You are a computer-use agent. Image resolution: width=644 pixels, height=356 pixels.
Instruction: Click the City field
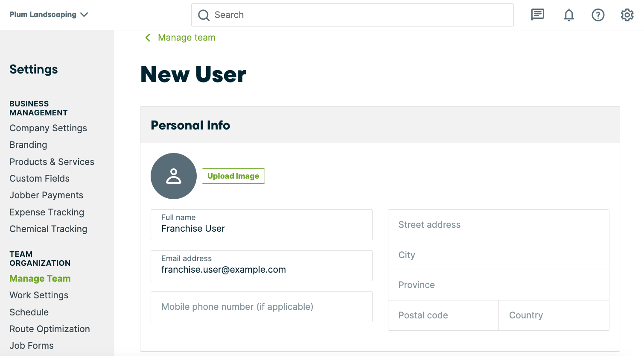point(498,255)
